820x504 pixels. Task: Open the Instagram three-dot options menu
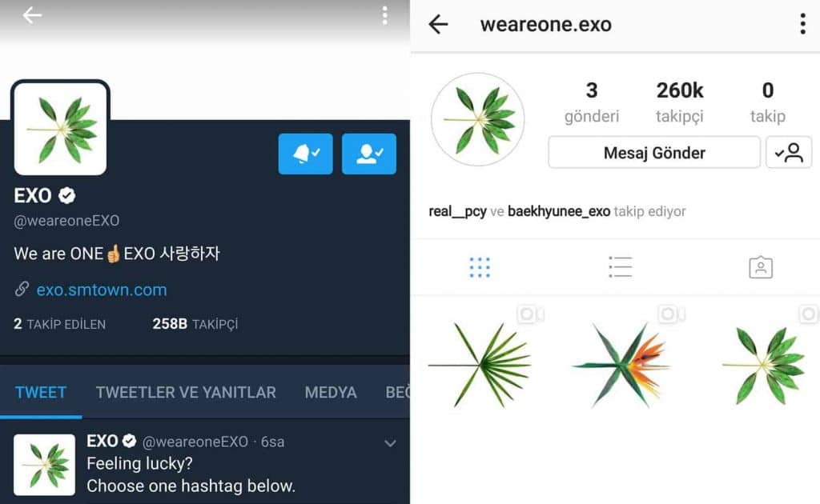click(802, 24)
